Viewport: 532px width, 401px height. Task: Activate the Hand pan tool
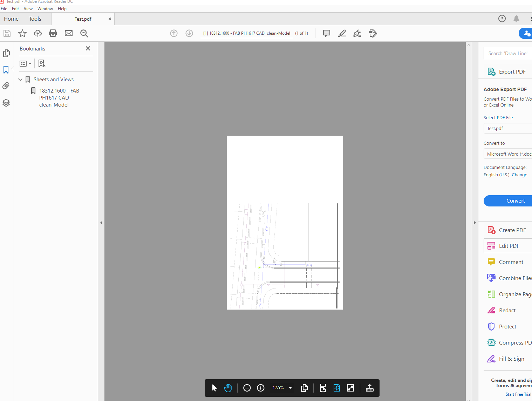pos(228,388)
